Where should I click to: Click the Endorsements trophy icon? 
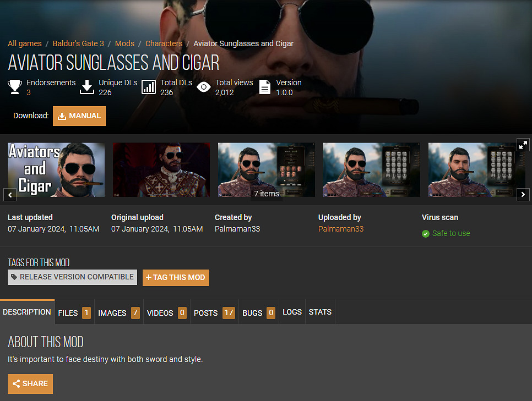coord(15,87)
